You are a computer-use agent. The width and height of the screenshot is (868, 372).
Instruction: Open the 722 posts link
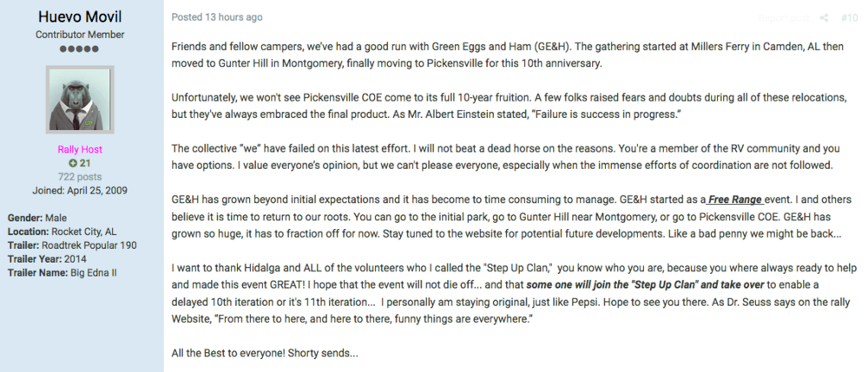[80, 175]
